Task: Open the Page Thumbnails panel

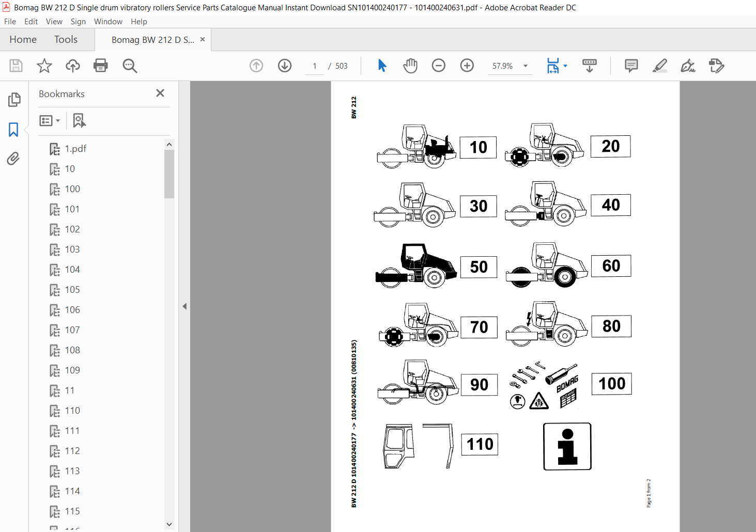Action: tap(14, 100)
